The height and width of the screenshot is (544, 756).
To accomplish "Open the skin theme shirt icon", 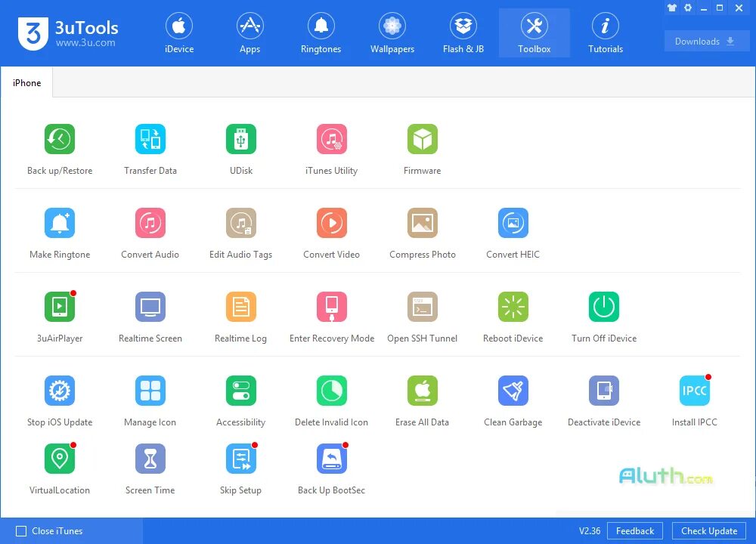I will pyautogui.click(x=671, y=8).
